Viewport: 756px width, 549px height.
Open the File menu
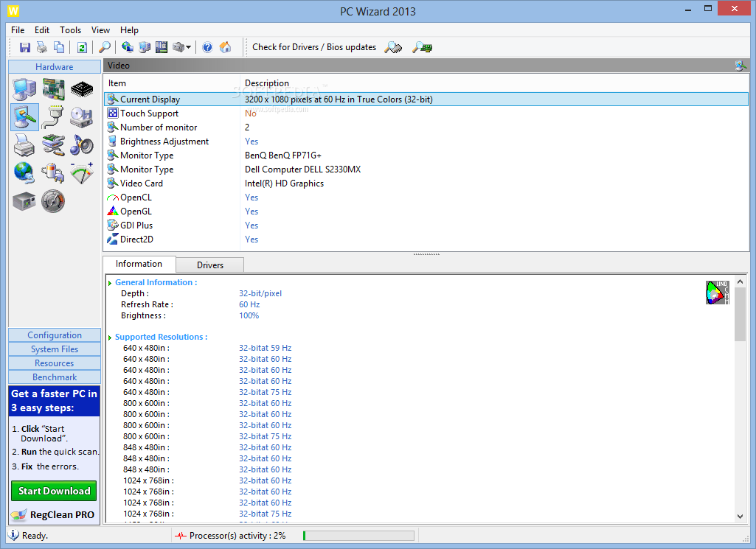18,30
